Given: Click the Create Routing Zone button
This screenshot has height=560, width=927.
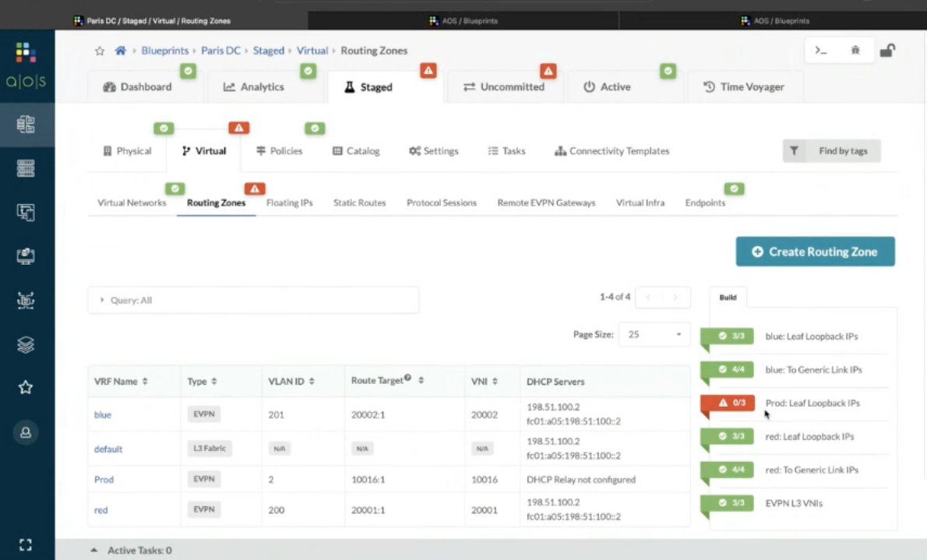Looking at the screenshot, I should (x=816, y=252).
